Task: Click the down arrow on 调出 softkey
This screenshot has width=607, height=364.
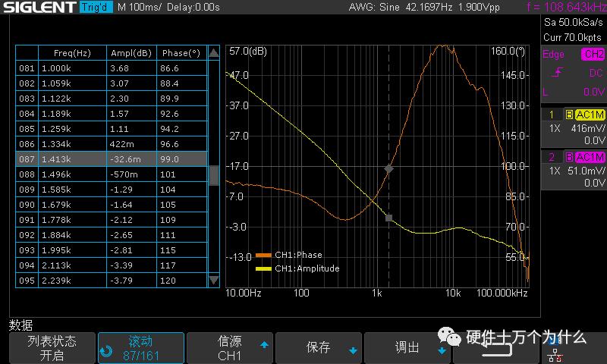Action: pyautogui.click(x=442, y=351)
